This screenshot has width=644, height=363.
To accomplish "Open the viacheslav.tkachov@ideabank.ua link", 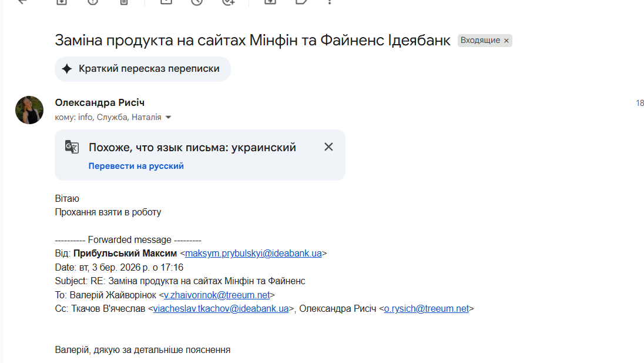I will pyautogui.click(x=221, y=308).
